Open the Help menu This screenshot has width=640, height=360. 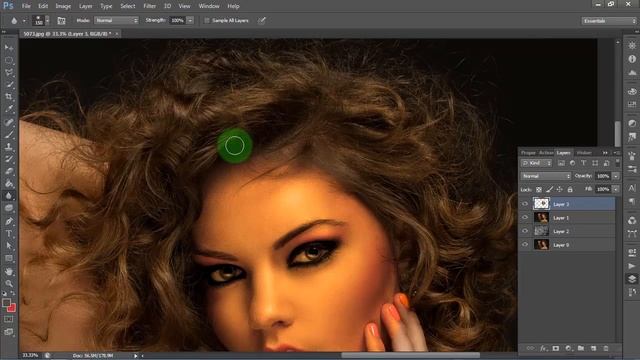coord(233,6)
